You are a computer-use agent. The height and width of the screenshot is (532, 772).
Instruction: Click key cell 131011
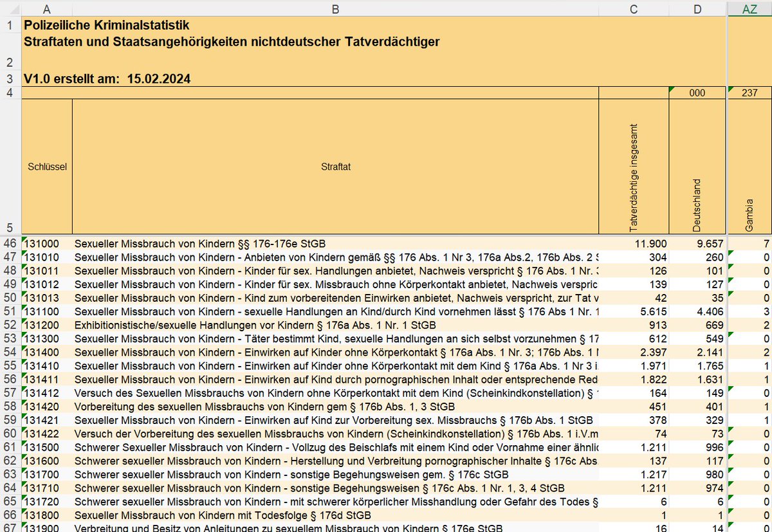click(x=47, y=271)
